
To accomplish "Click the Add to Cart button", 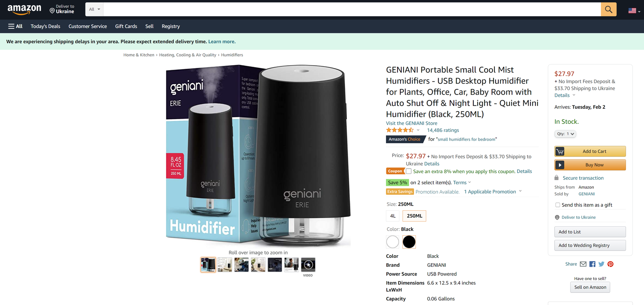I will click(590, 151).
